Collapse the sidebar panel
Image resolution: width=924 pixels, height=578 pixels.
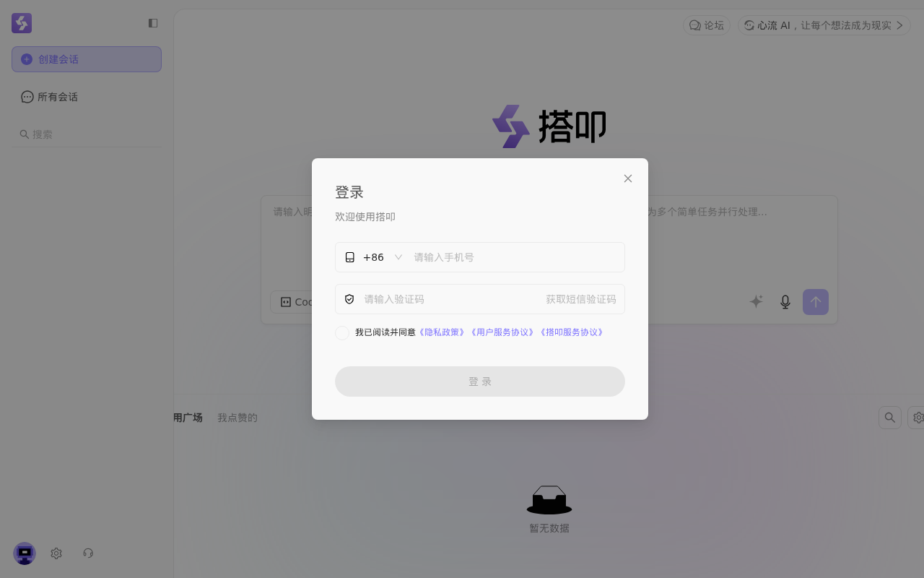pos(153,23)
